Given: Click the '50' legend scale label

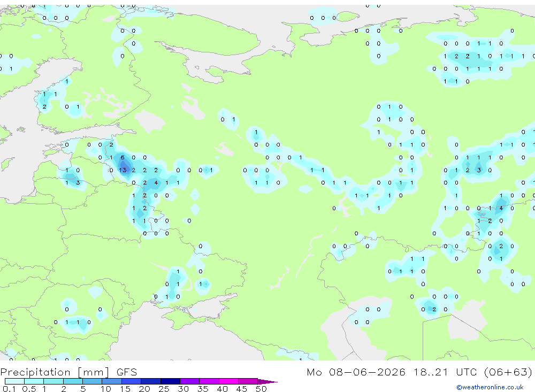Looking at the screenshot, I should [x=261, y=389].
